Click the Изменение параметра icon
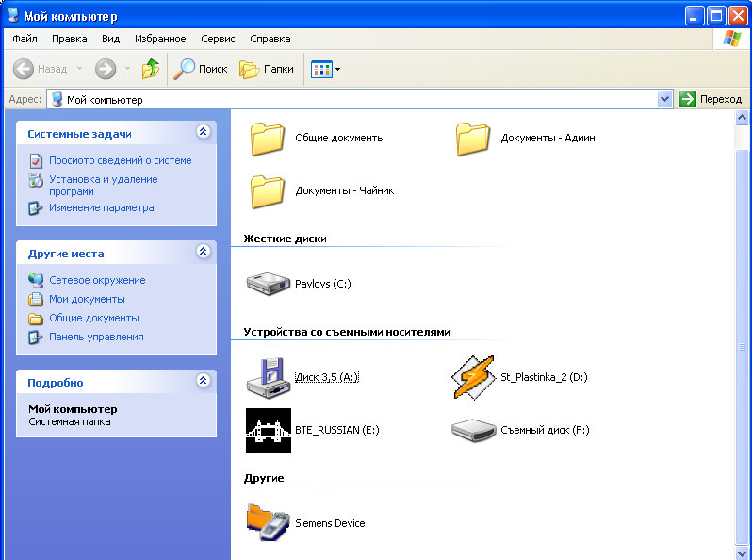The height and width of the screenshot is (560, 752). pos(36,208)
